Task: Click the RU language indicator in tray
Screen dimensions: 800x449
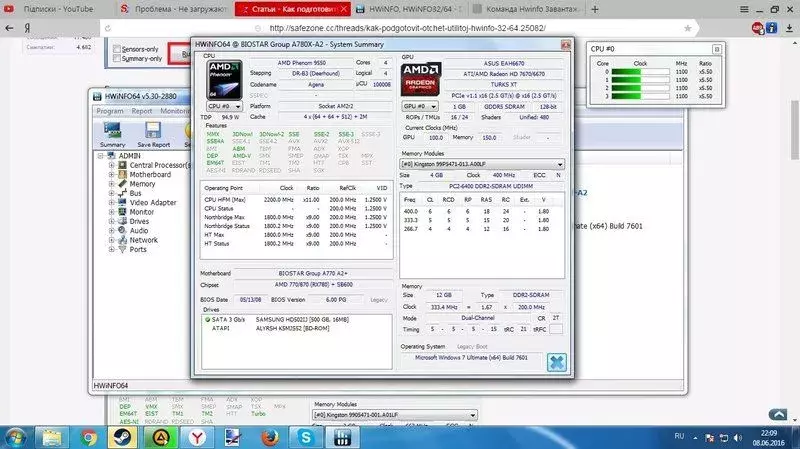Action: [679, 436]
